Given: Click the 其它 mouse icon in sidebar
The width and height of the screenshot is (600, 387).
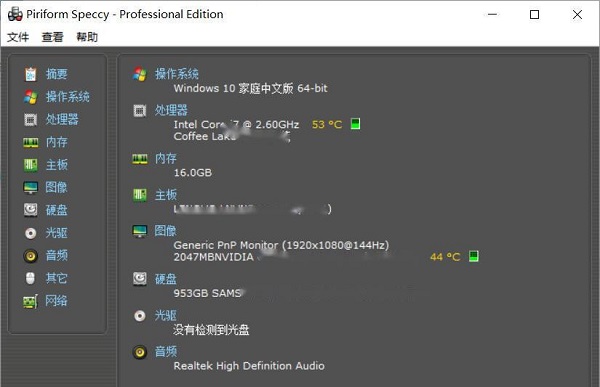Looking at the screenshot, I should point(30,278).
